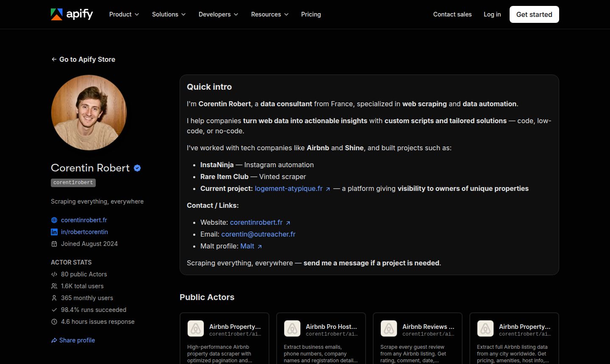This screenshot has width=610, height=364.
Task: Open Website corentinrobert.fr link in intro
Action: [256, 222]
